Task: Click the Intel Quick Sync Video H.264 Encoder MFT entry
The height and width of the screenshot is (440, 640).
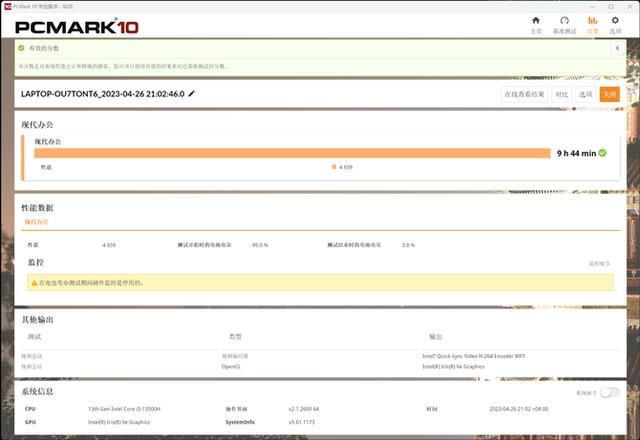Action: (x=473, y=356)
